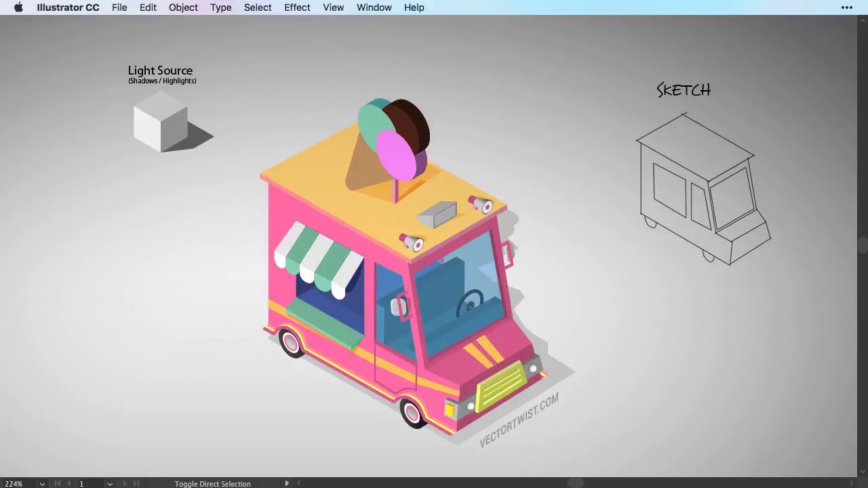The image size is (868, 488).
Task: Select the SKETCH label text
Action: [684, 90]
